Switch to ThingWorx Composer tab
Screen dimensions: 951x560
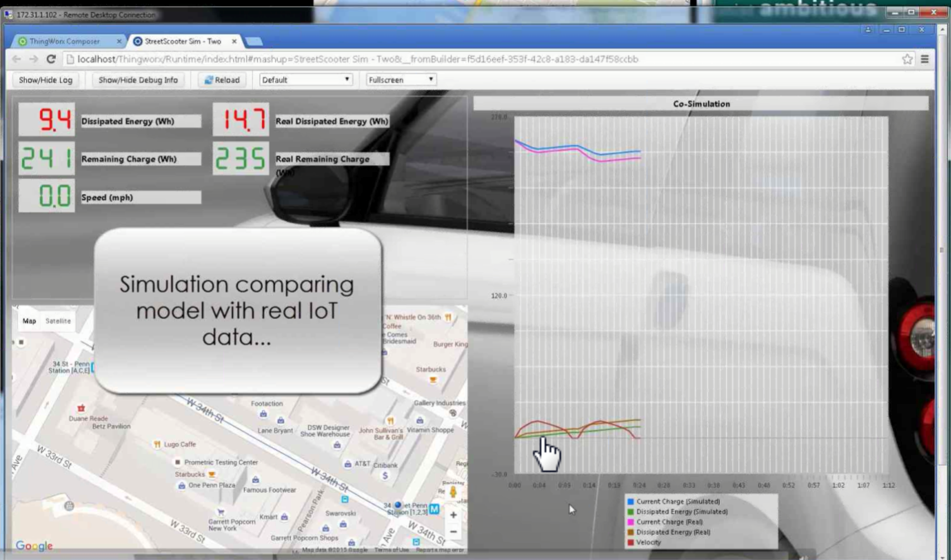coord(65,41)
